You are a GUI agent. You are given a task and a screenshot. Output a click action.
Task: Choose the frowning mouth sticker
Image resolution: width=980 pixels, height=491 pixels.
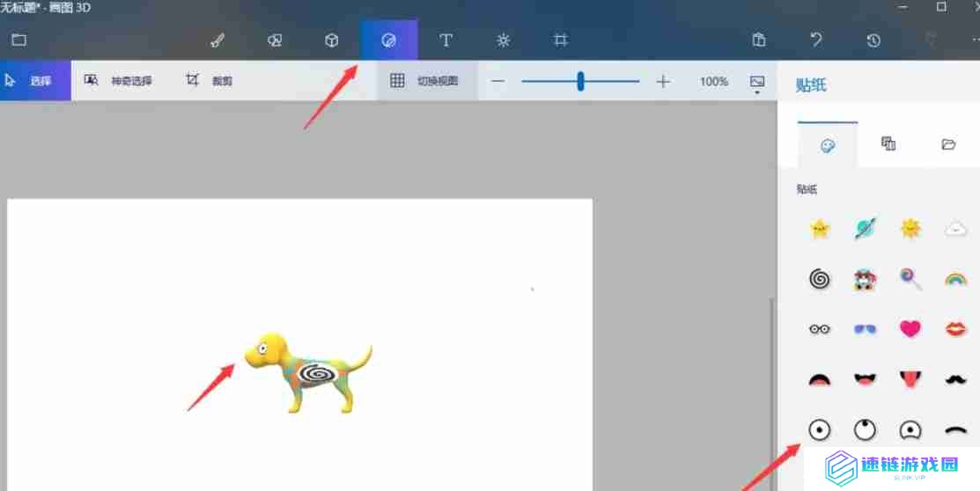pos(820,380)
